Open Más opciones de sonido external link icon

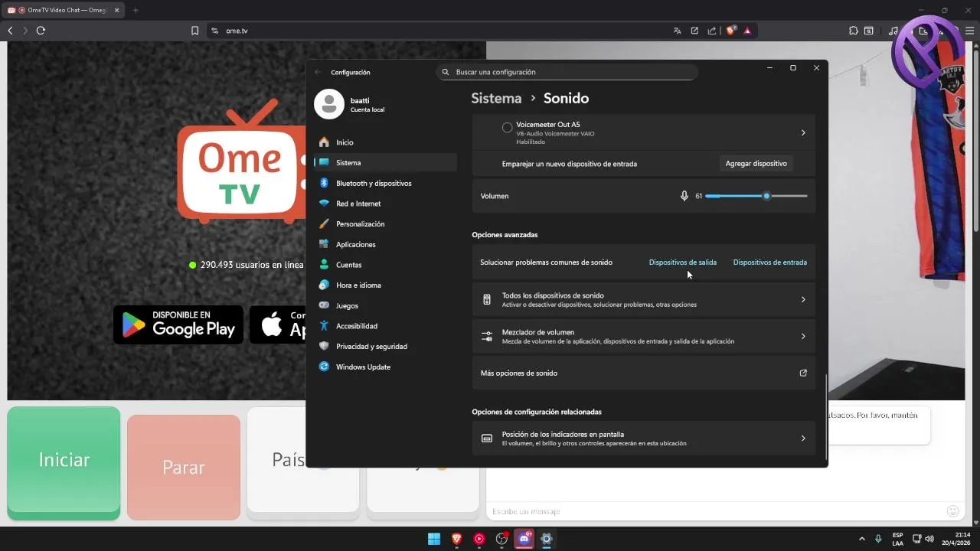(803, 373)
